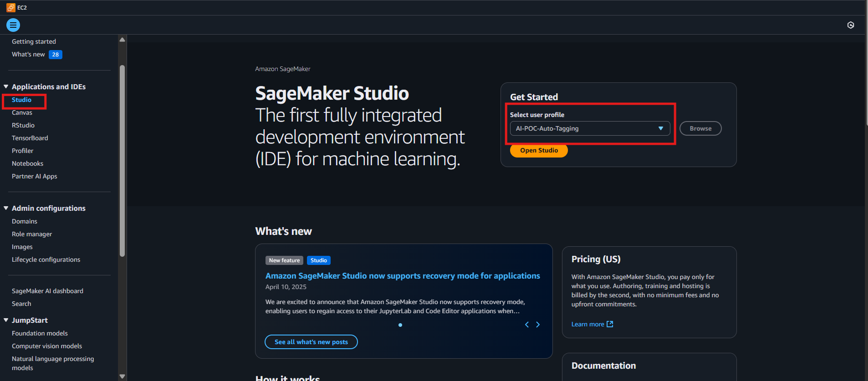Image resolution: width=868 pixels, height=381 pixels.
Task: Toggle the hamburger navigation menu button
Action: [x=13, y=25]
